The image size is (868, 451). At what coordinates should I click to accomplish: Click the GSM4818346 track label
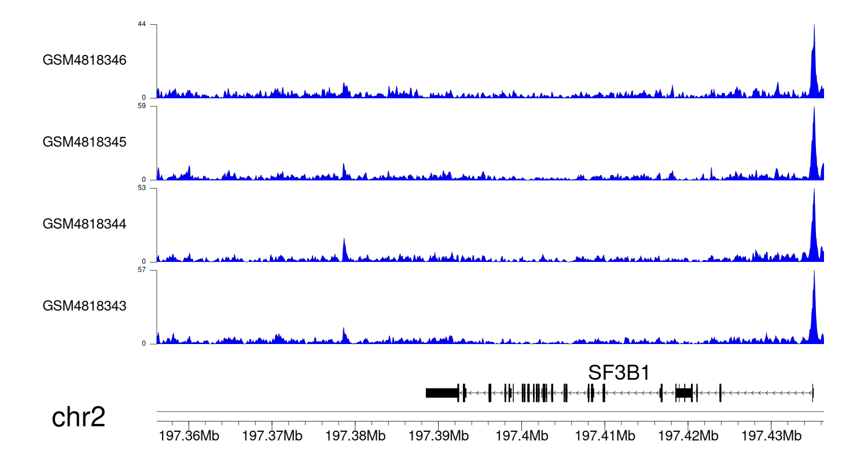[x=84, y=60]
